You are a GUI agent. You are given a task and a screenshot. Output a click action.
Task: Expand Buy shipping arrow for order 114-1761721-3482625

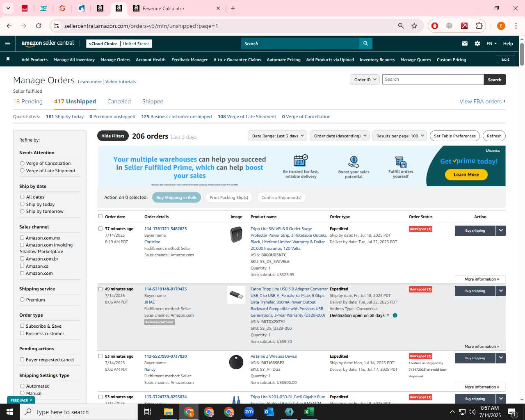coord(501,231)
